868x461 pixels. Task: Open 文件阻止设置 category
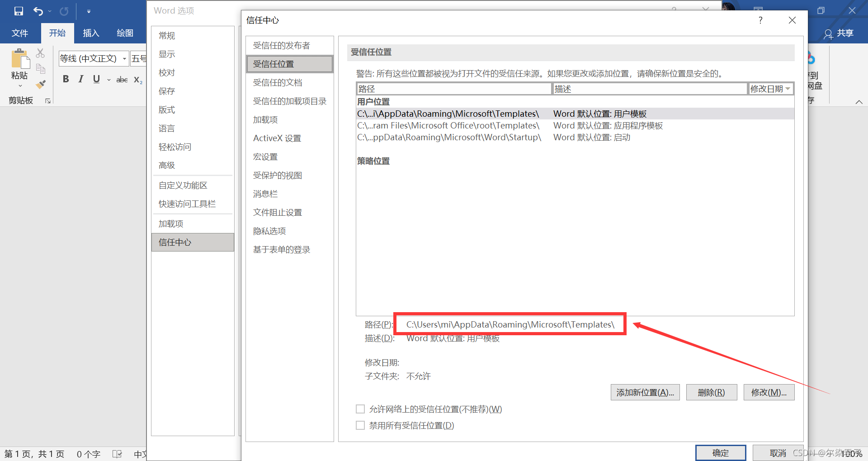coord(289,213)
